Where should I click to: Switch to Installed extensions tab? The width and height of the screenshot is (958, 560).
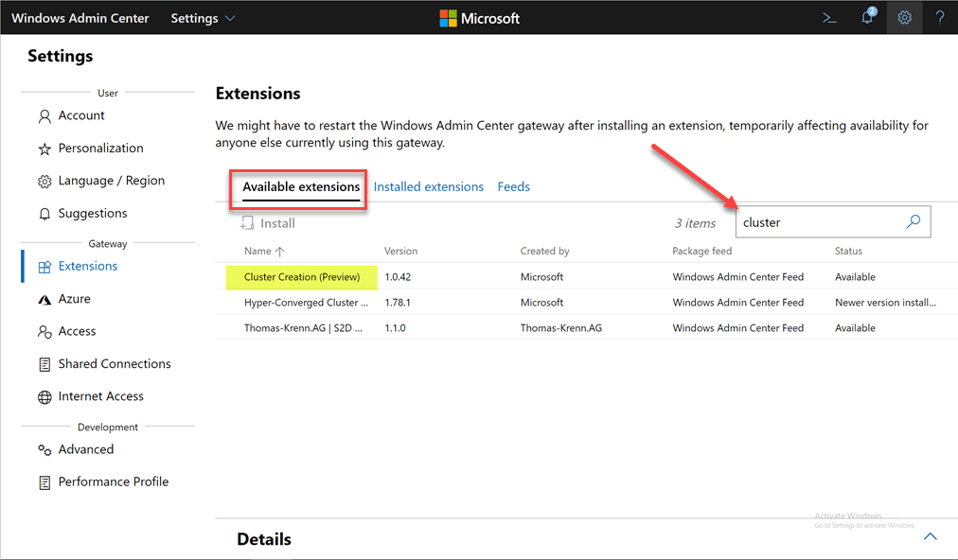click(428, 187)
